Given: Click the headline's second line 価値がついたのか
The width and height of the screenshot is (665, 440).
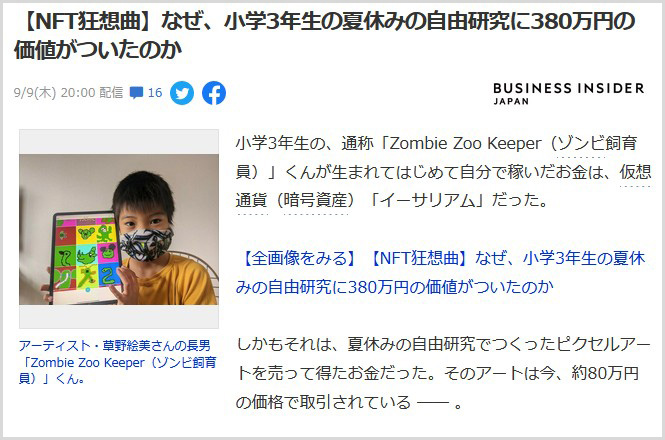Looking at the screenshot, I should click(98, 49).
